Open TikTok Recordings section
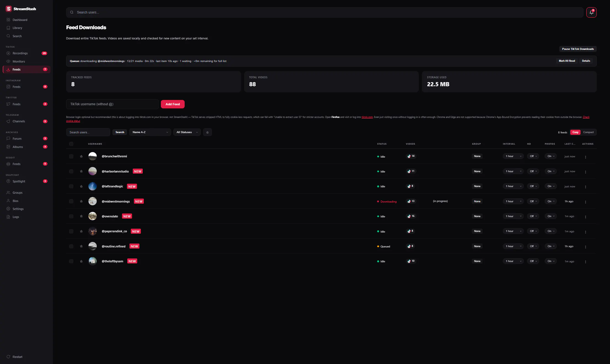 [x=26, y=53]
